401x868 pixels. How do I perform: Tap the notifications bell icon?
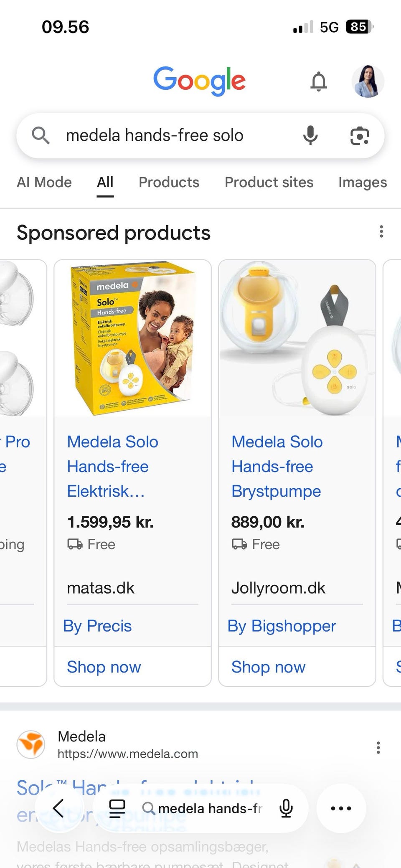pyautogui.click(x=319, y=81)
